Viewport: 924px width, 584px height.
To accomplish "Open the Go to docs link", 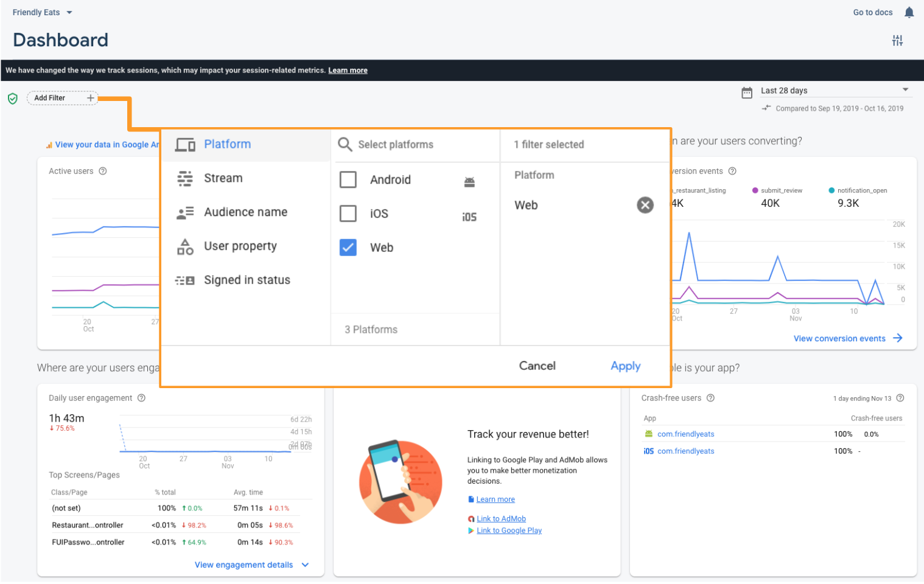I will [872, 12].
